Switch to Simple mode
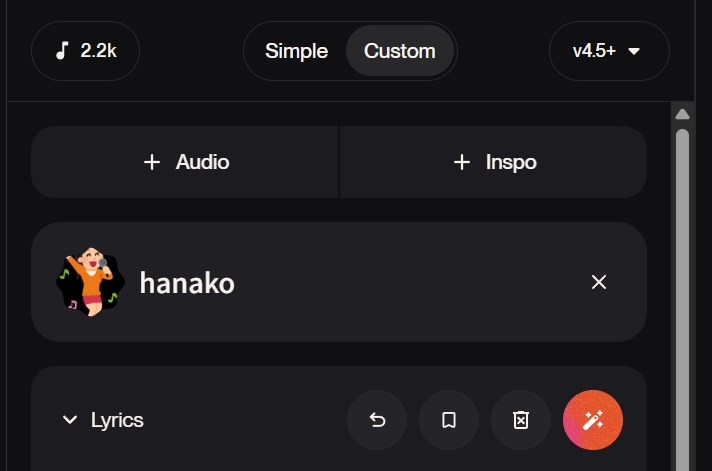712x471 pixels. tap(296, 51)
